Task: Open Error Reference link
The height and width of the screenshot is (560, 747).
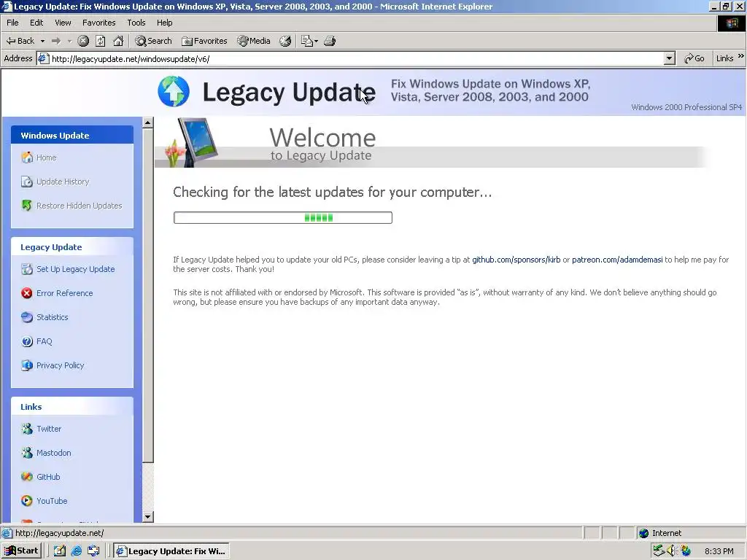Action: coord(65,293)
